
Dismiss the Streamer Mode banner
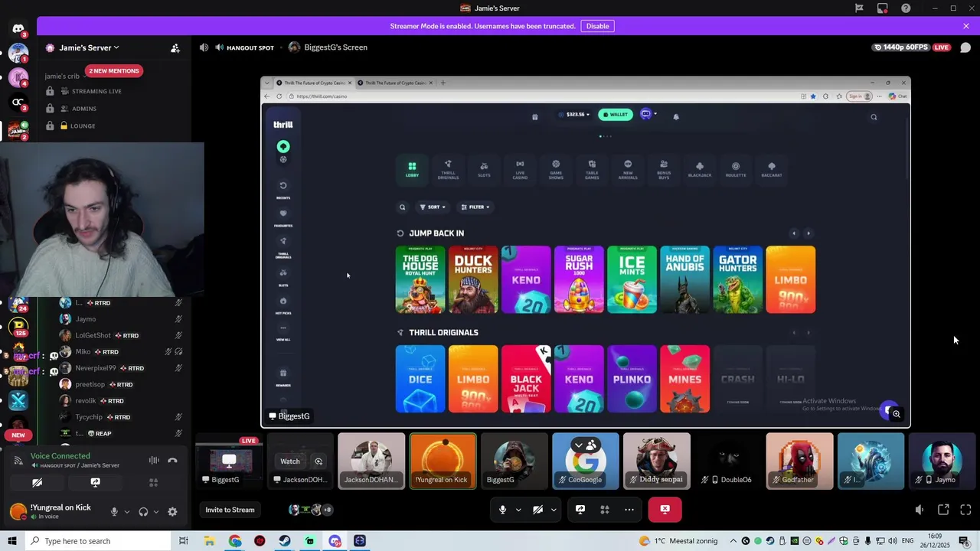966,26
